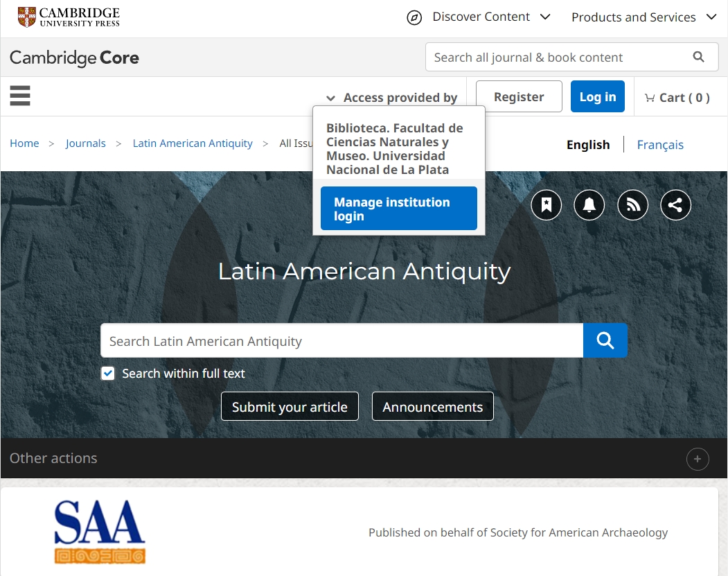Image resolution: width=728 pixels, height=576 pixels.
Task: Open the hamburger navigation menu
Action: point(20,96)
